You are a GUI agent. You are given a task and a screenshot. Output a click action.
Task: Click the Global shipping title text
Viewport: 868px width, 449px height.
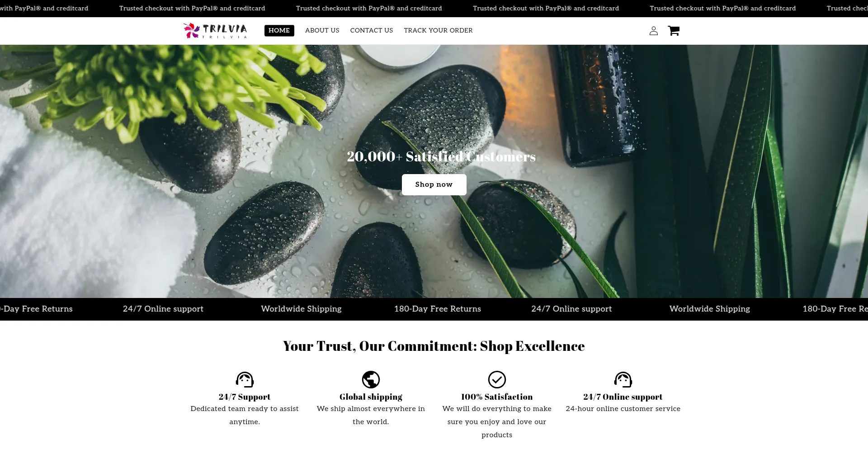(371, 397)
